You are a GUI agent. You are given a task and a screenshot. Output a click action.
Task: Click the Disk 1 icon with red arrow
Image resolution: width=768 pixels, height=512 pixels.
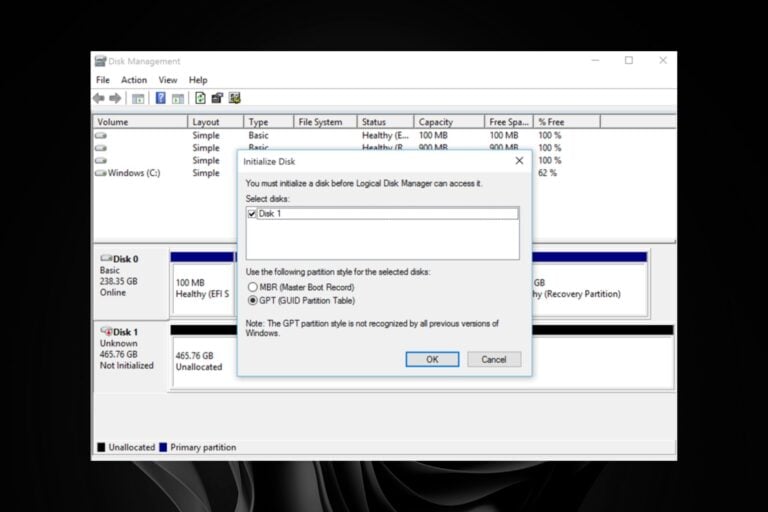tap(106, 331)
